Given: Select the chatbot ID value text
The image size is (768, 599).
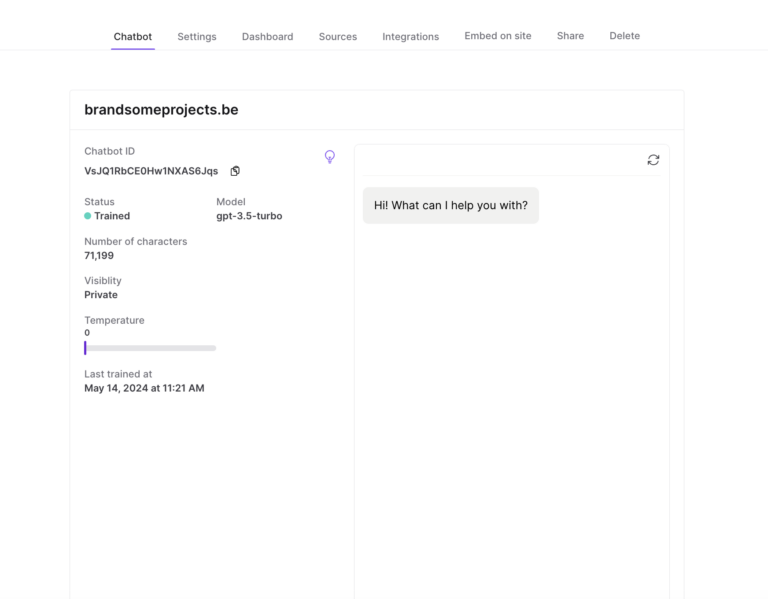Looking at the screenshot, I should [151, 171].
